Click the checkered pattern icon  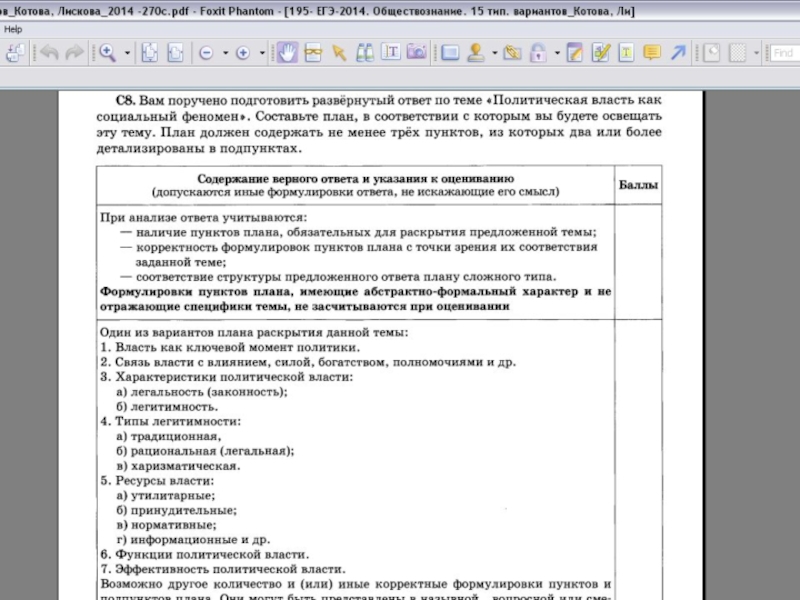(737, 53)
